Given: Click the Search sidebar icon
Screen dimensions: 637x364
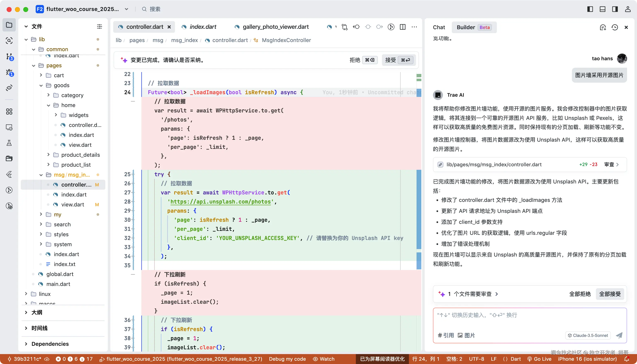Looking at the screenshot, I should (9, 41).
